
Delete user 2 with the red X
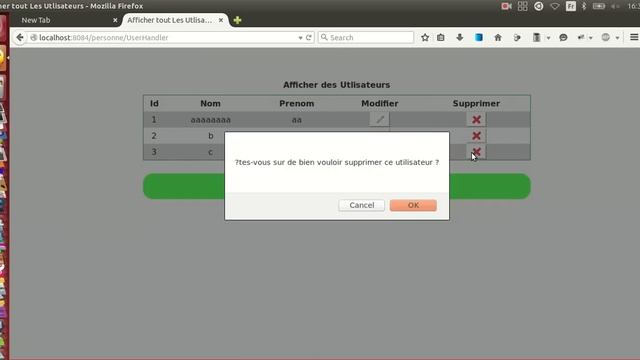pos(476,136)
